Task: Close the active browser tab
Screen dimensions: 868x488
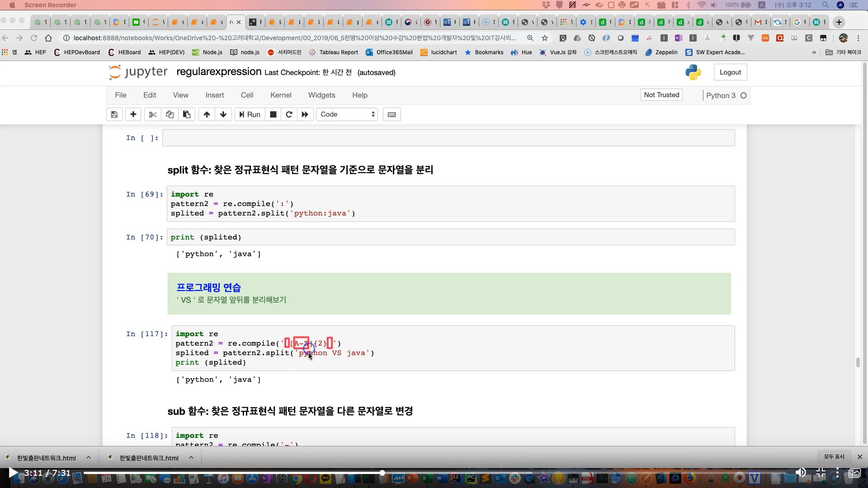Action: [x=239, y=22]
